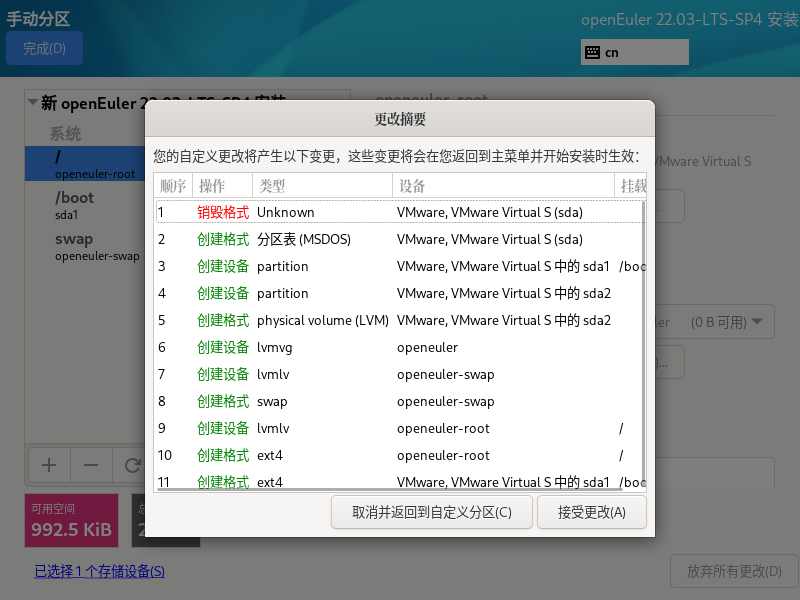Collapse the new openEuler installation tree
The height and width of the screenshot is (600, 800).
[33, 102]
